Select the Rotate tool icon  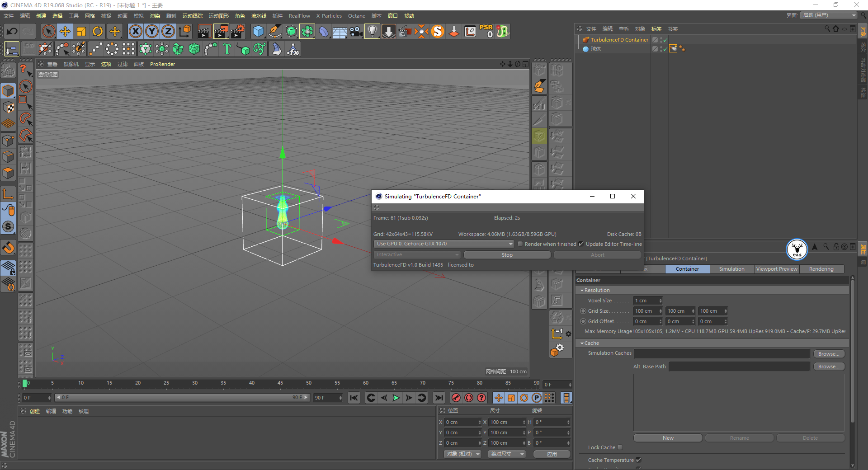click(x=98, y=31)
